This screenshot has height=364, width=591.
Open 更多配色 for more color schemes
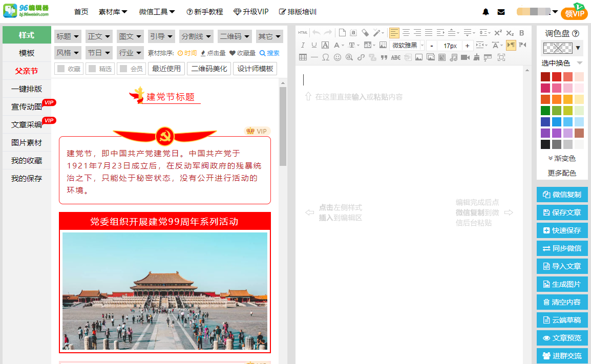(x=562, y=173)
